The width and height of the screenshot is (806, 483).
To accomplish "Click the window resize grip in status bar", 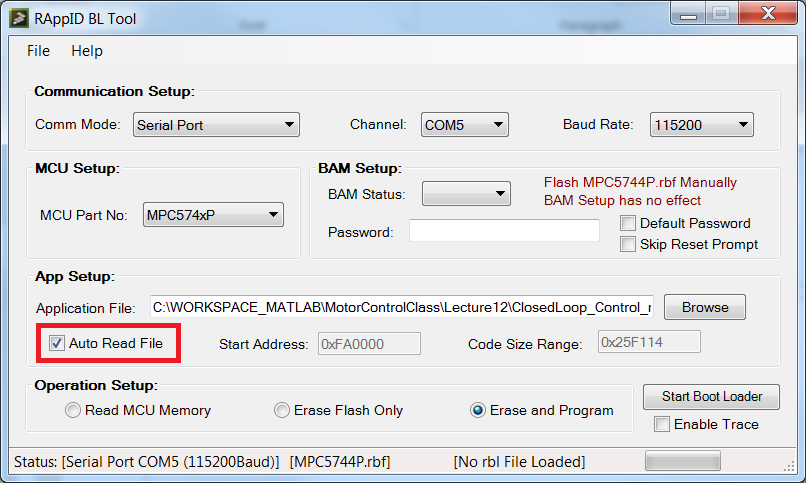I will 789,466.
